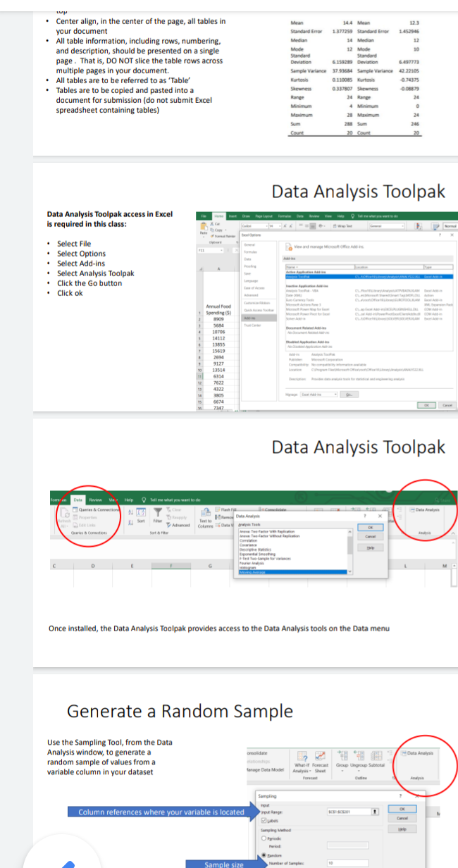The height and width of the screenshot is (868, 458).
Task: Click the Properties icon under Queries & Connections
Action: 74,517
